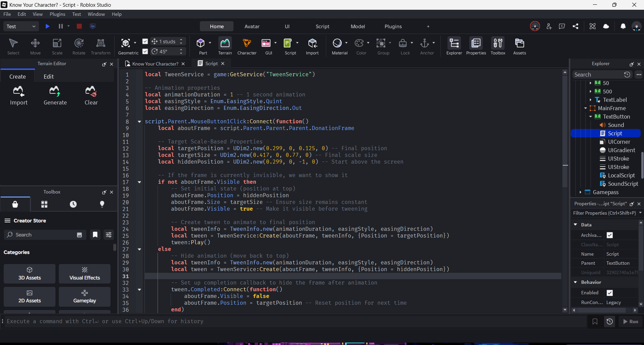The image size is (644, 345).
Task: Open the Character tool
Action: click(x=247, y=46)
